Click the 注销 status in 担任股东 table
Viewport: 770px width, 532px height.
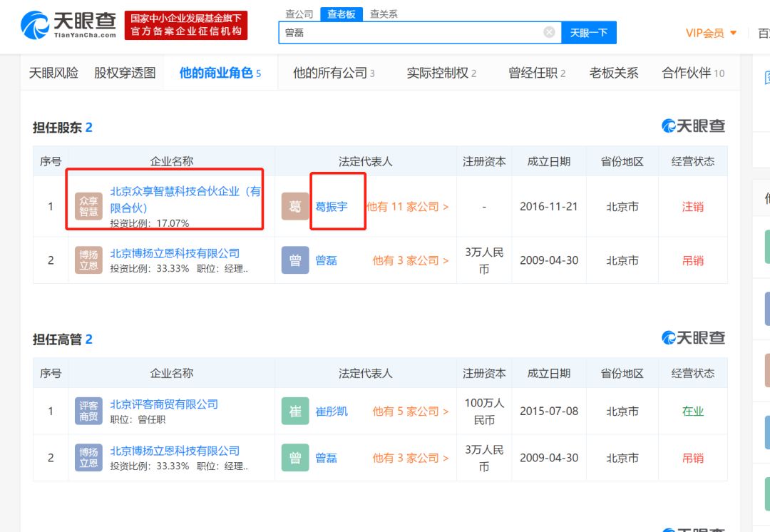click(x=692, y=207)
